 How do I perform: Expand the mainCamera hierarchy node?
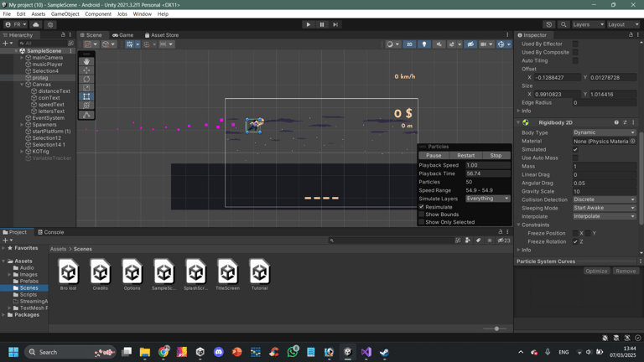(22, 58)
